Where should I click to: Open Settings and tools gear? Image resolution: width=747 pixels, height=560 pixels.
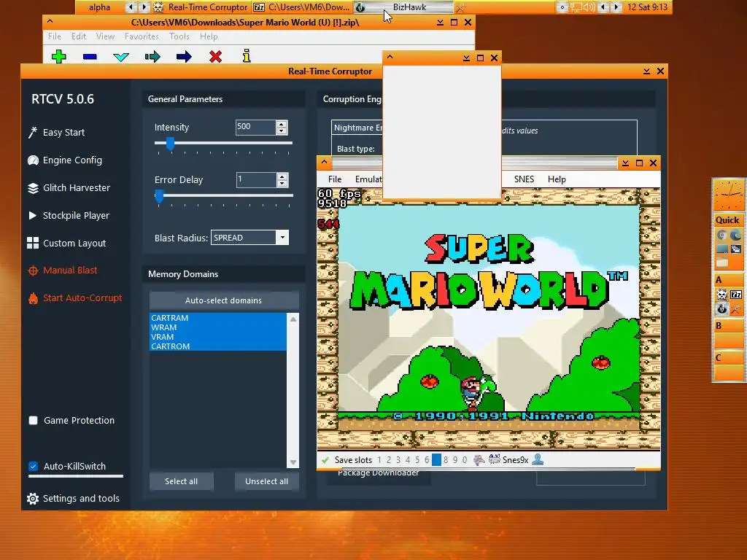pos(74,499)
